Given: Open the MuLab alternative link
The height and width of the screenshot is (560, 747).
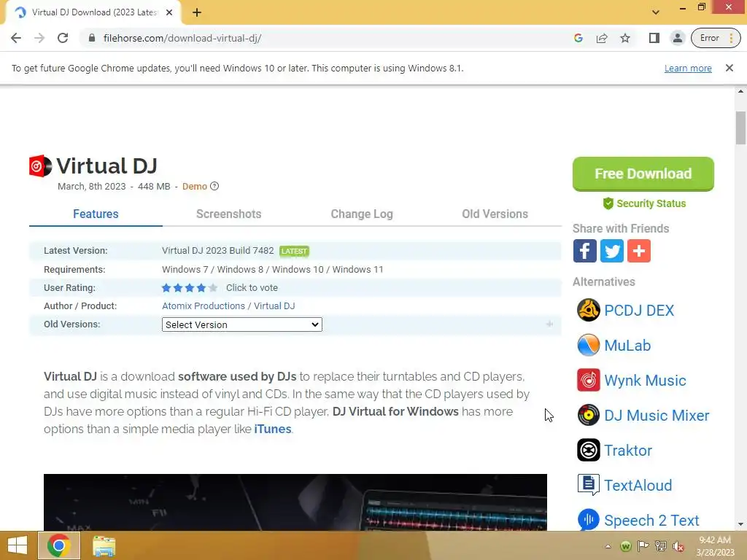Looking at the screenshot, I should (627, 345).
